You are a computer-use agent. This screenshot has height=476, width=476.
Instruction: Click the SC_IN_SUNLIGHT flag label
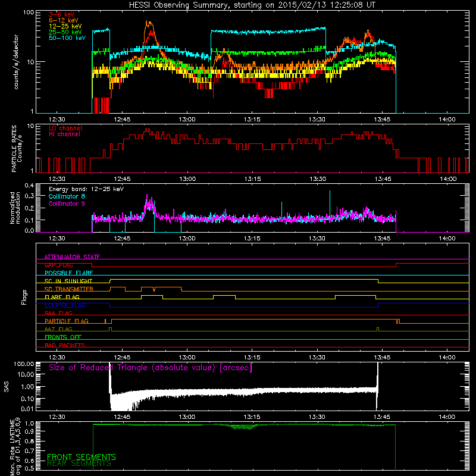[x=68, y=281]
